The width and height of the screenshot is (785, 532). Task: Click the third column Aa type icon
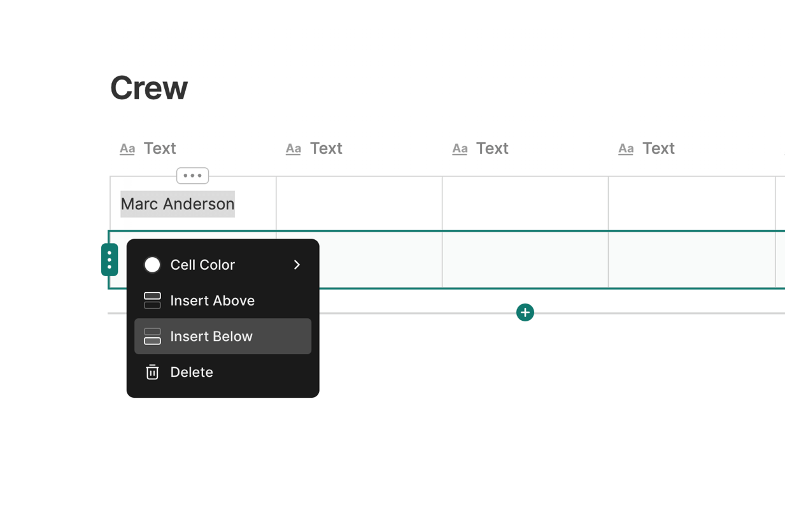pos(460,149)
